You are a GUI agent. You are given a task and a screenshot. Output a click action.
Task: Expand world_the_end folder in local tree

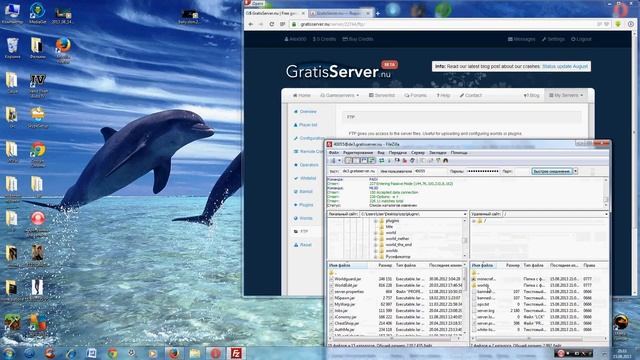[x=375, y=245]
